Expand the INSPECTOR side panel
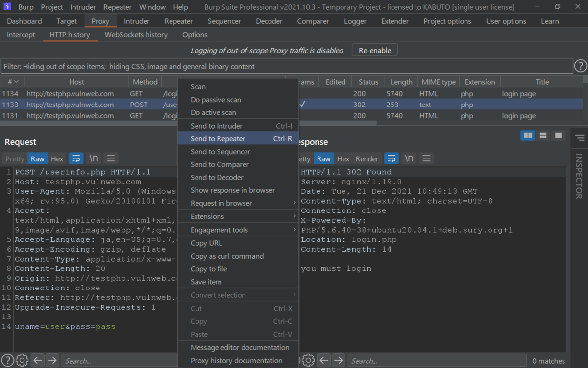This screenshot has height=368, width=588. coord(579,176)
